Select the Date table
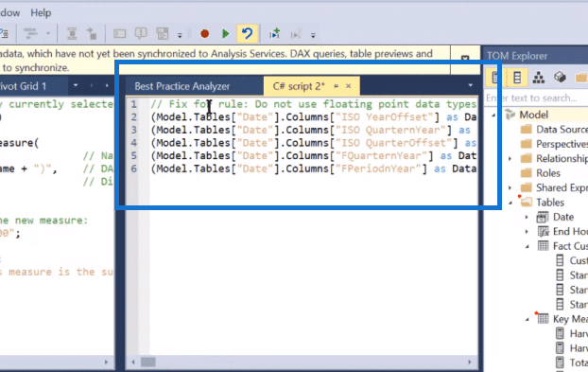The image size is (588, 372). tap(563, 218)
